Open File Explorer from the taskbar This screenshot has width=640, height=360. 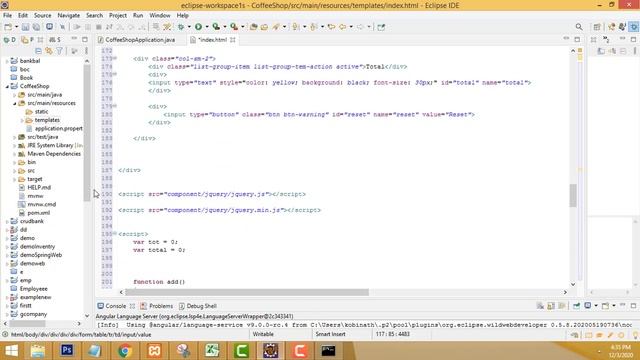pyautogui.click(x=38, y=350)
